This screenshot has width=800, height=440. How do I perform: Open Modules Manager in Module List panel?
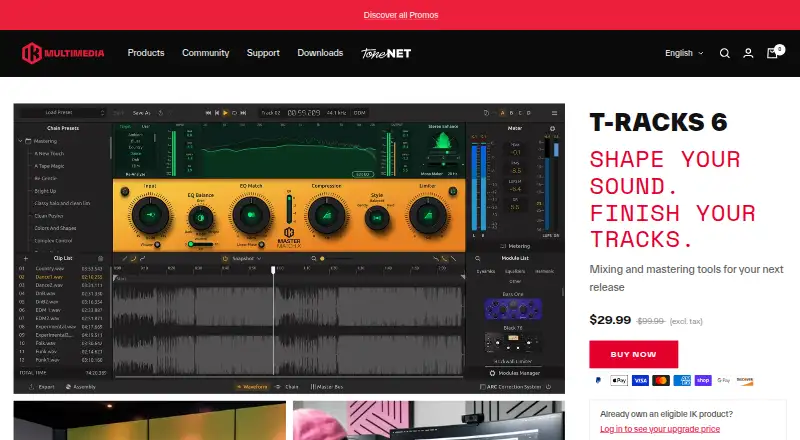(x=515, y=373)
